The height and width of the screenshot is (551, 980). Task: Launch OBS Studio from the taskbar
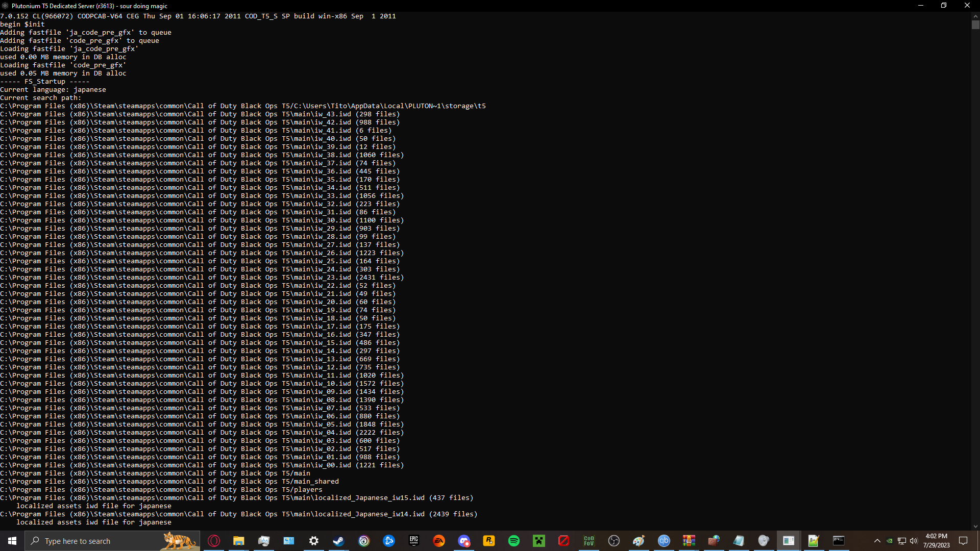[x=614, y=541]
